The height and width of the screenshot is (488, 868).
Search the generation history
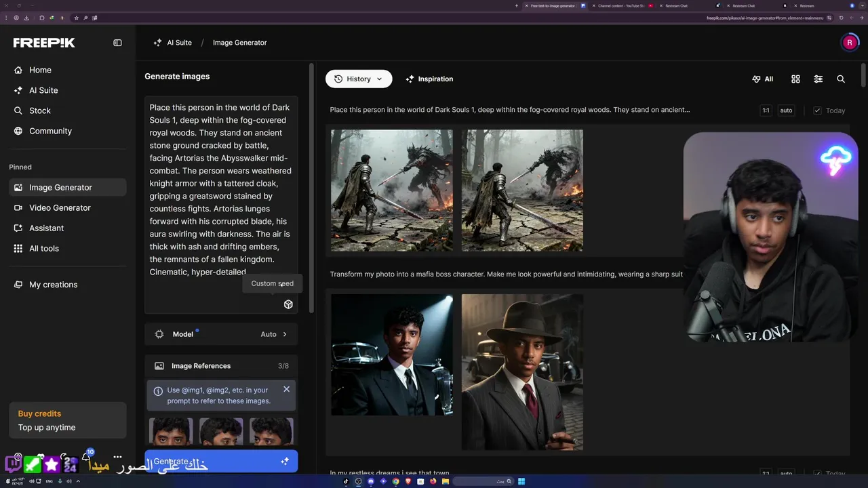pyautogui.click(x=841, y=79)
